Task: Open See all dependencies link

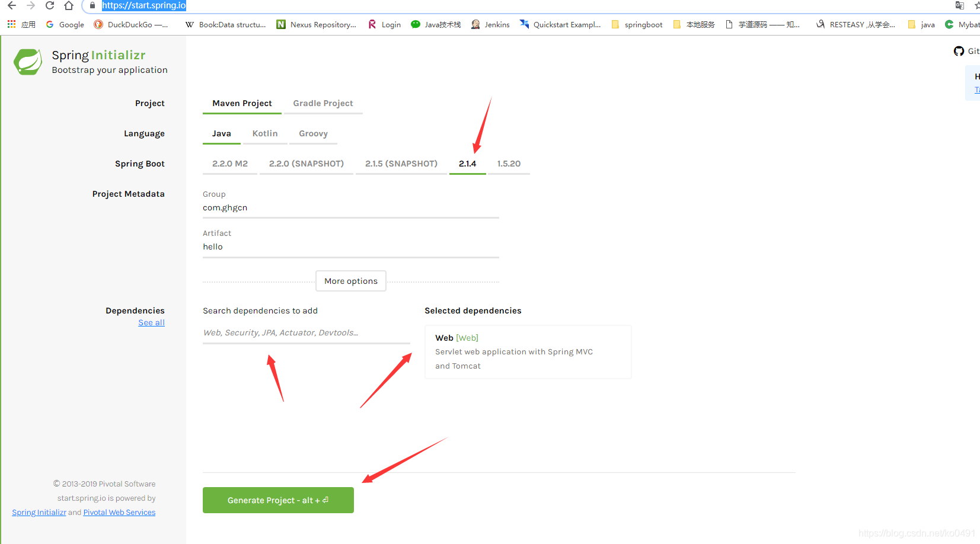Action: [152, 322]
